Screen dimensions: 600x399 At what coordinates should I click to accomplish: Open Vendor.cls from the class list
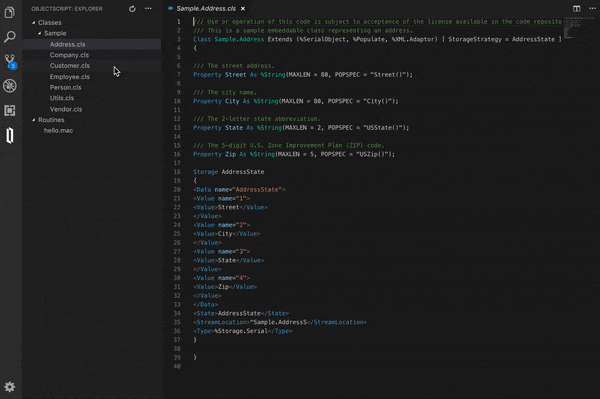[92, 109]
